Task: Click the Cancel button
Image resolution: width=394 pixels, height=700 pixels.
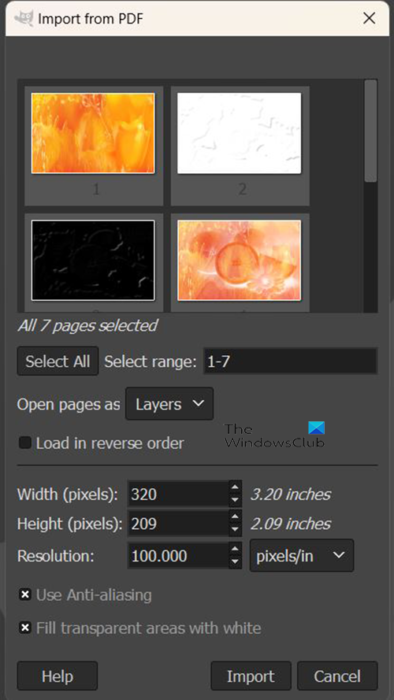Action: 337,676
